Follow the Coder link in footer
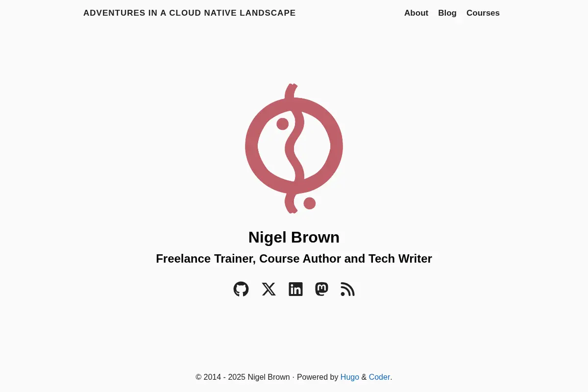 (x=379, y=377)
